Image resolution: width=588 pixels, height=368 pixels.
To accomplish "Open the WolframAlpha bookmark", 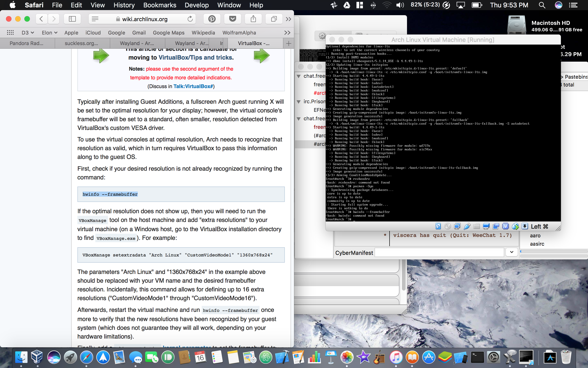I will [x=239, y=33].
